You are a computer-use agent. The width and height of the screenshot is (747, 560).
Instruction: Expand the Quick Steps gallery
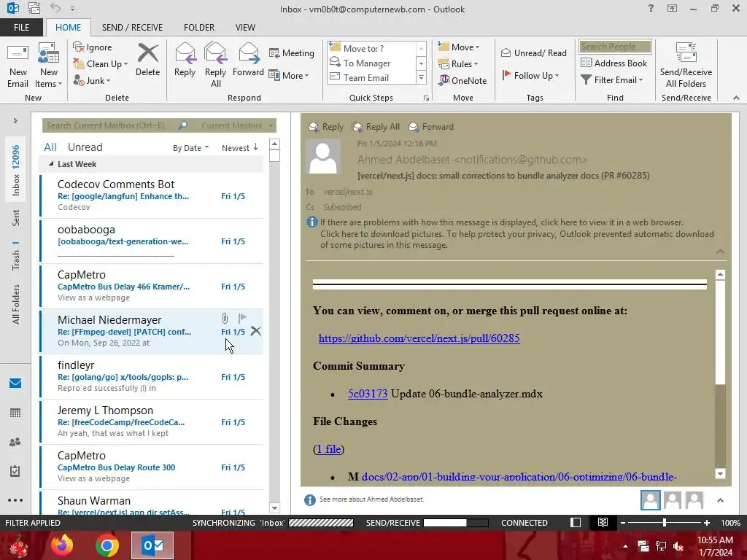coord(421,77)
